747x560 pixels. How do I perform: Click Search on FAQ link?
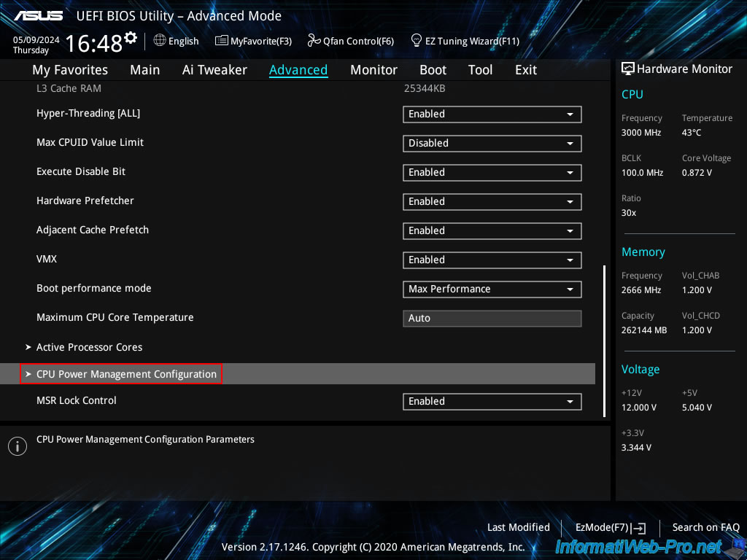click(x=705, y=527)
